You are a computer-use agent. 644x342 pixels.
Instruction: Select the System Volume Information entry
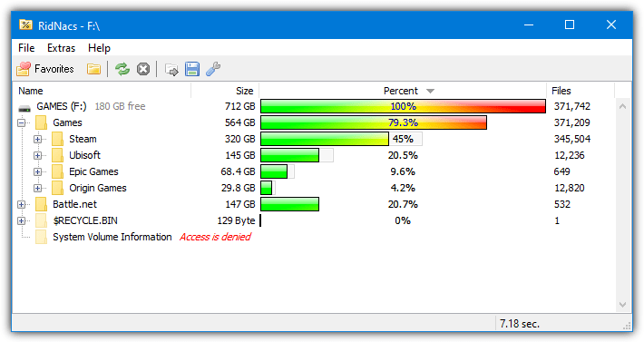[112, 238]
